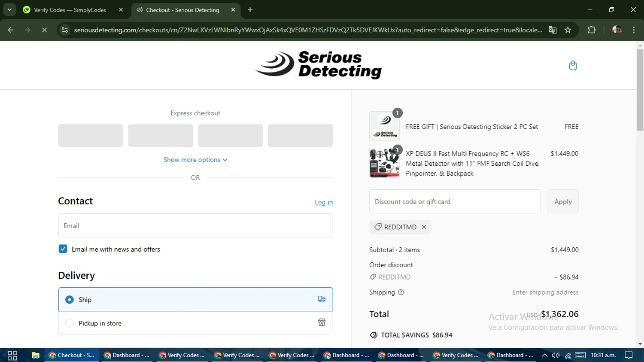Click the Discount code or gift card field
The height and width of the screenshot is (362, 644).
pyautogui.click(x=455, y=201)
